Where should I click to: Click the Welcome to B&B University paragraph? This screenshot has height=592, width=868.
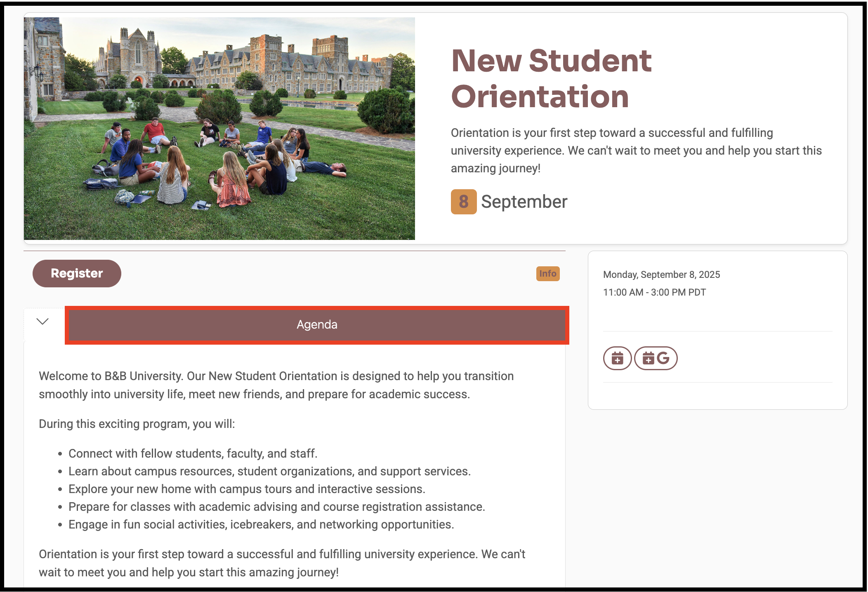point(276,385)
